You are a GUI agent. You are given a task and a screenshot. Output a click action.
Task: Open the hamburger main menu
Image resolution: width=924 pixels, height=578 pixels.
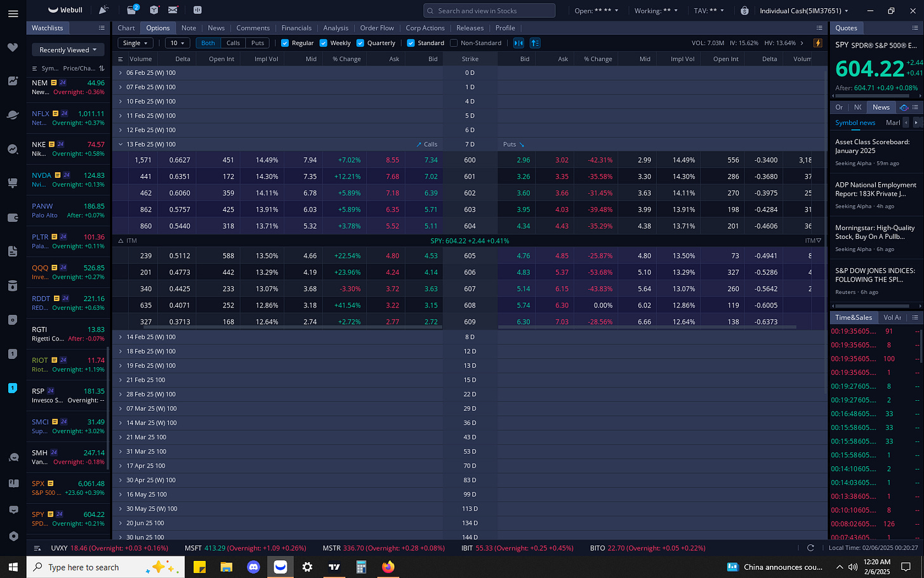[x=13, y=13]
